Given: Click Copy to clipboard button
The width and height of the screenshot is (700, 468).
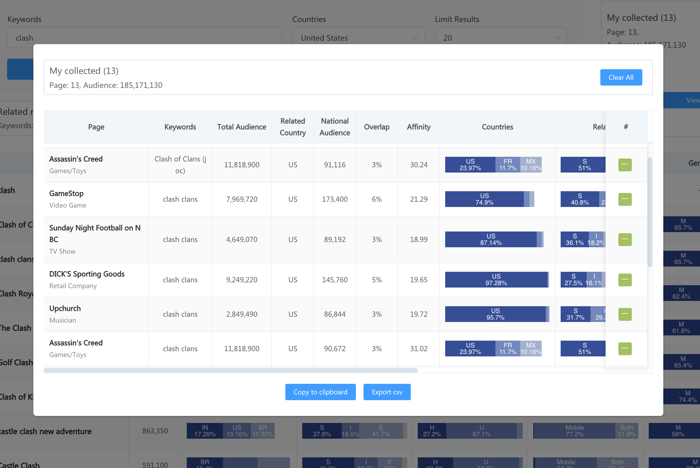Looking at the screenshot, I should click(320, 392).
